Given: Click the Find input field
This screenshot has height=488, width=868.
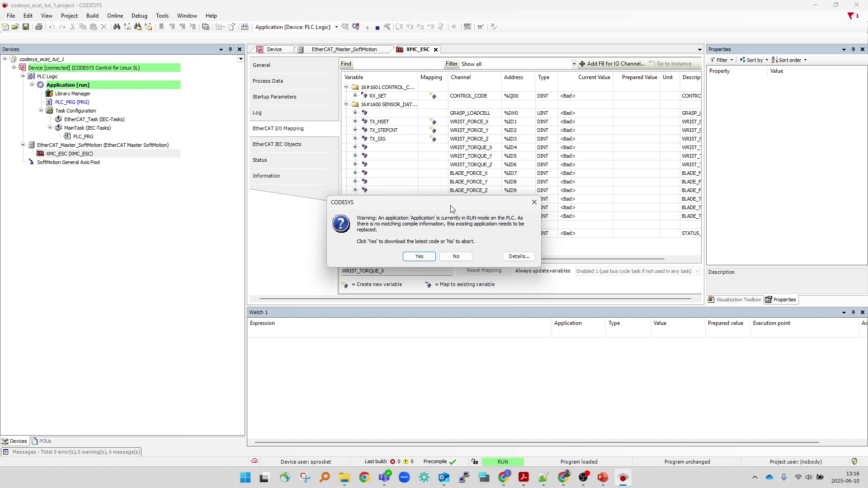Looking at the screenshot, I should (398, 64).
